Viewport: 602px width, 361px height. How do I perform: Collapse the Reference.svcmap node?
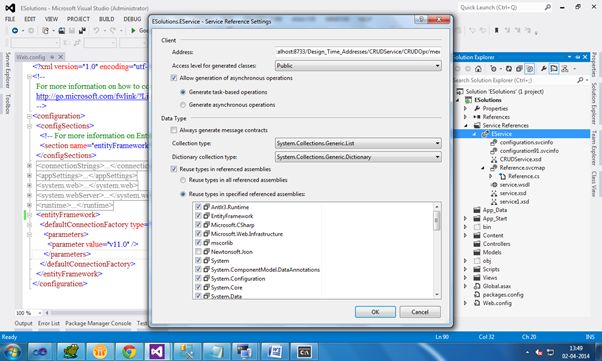click(x=483, y=168)
